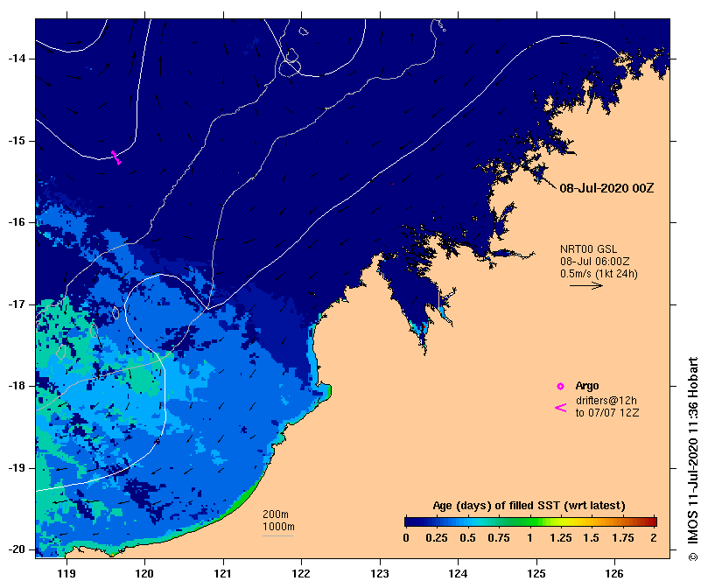Image resolution: width=708 pixels, height=588 pixels.
Task: Click the colorbar tick label '1.75'
Action: tap(622, 538)
